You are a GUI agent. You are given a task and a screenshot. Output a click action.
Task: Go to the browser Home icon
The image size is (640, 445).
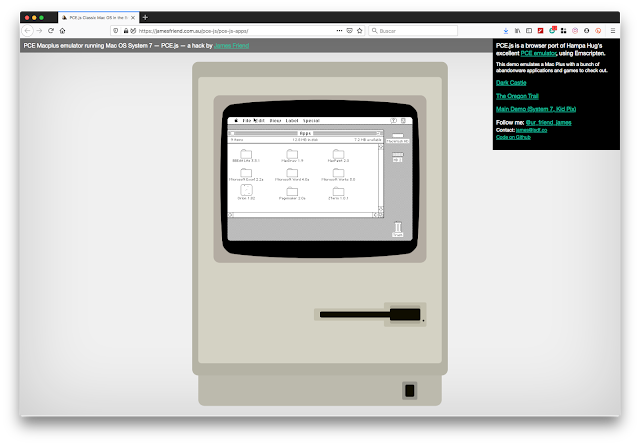62,31
